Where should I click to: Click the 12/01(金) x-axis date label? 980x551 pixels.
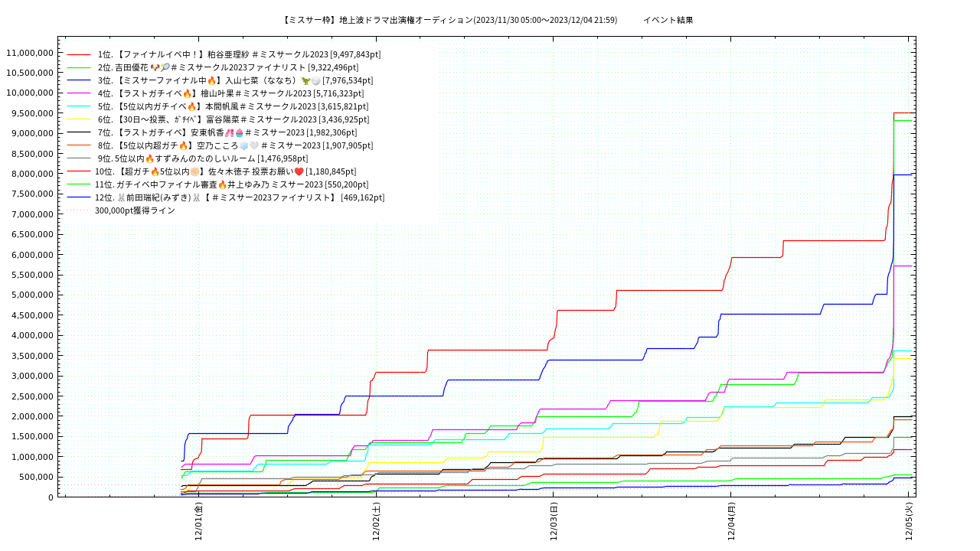[199, 522]
